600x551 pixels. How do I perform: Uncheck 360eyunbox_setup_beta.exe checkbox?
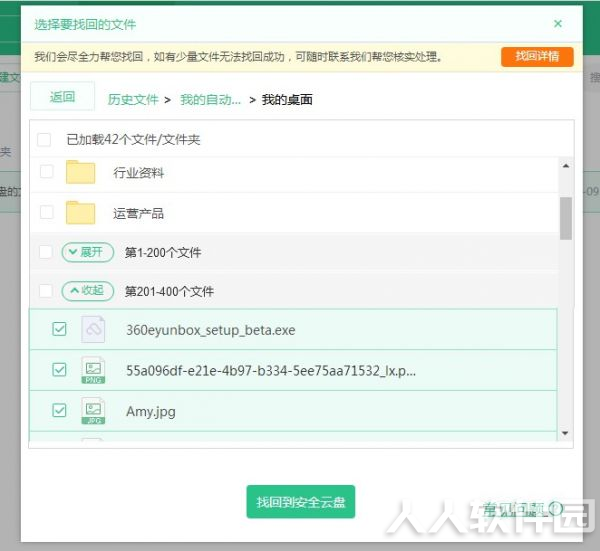point(59,329)
